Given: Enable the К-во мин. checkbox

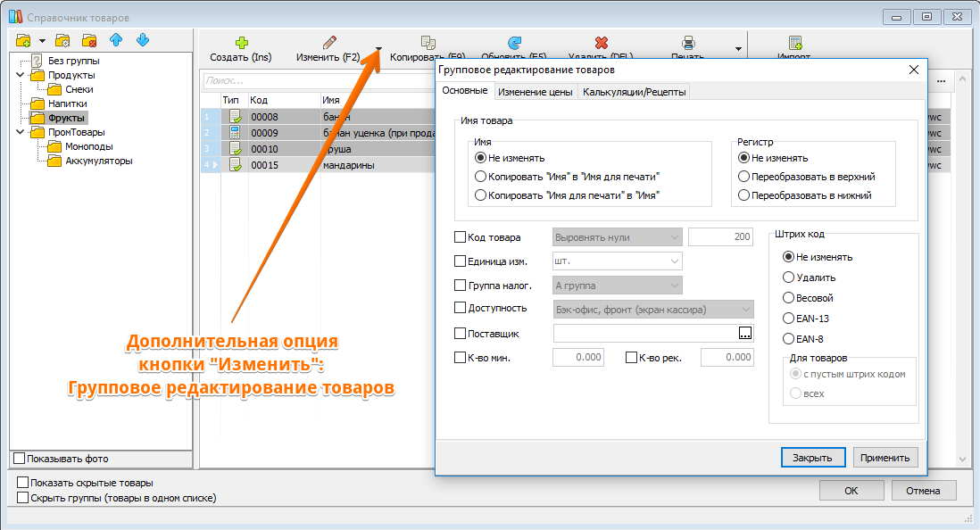Looking at the screenshot, I should click(460, 358).
